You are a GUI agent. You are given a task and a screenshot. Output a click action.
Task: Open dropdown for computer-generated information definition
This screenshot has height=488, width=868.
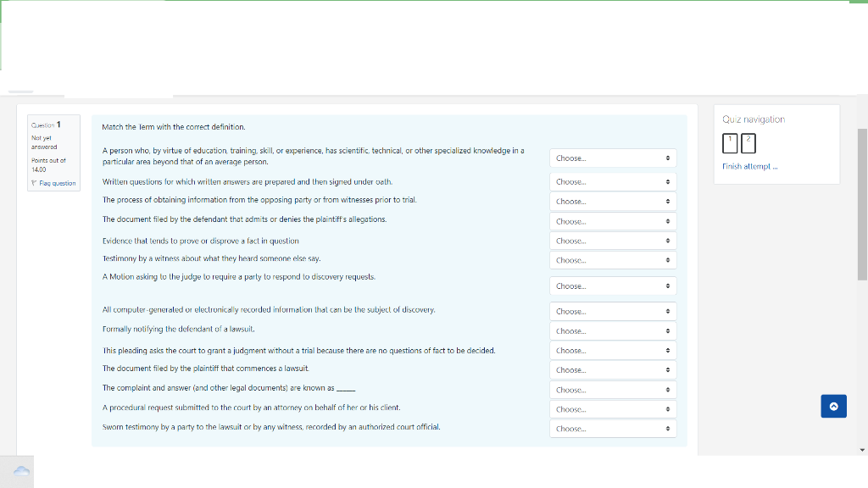pyautogui.click(x=613, y=312)
